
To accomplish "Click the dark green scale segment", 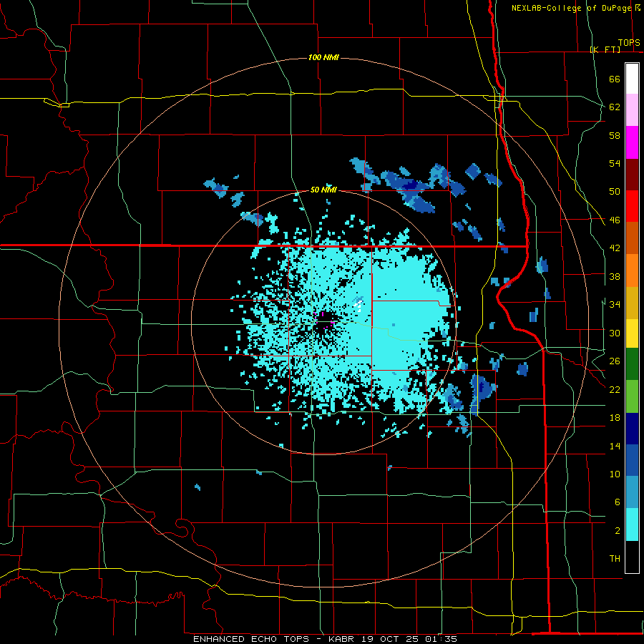I will [x=632, y=364].
